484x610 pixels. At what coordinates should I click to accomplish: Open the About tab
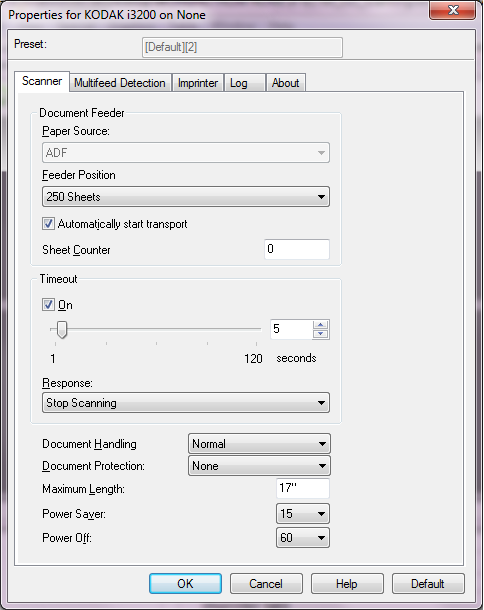pos(286,83)
